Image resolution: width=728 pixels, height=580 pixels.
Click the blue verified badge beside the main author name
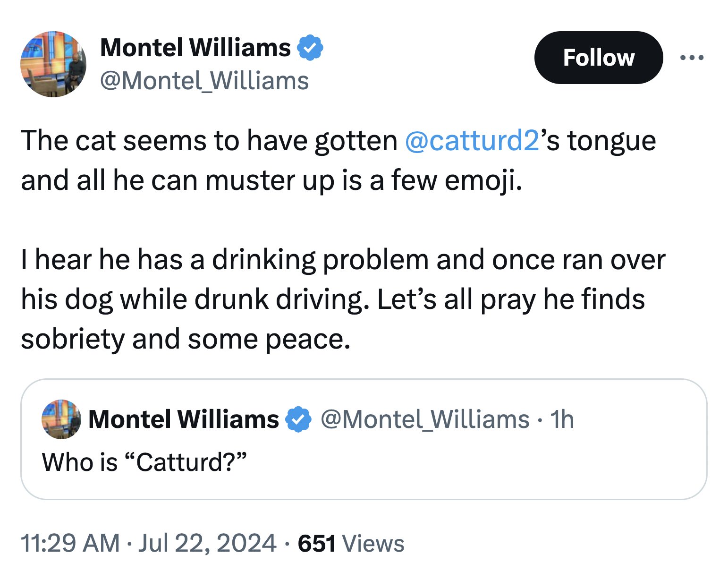310,48
